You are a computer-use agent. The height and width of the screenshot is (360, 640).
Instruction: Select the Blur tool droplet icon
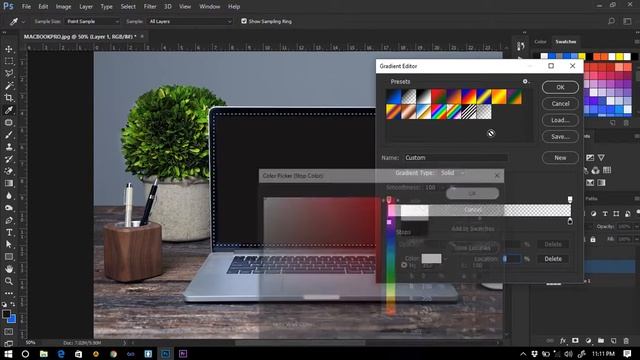pyautogui.click(x=9, y=196)
